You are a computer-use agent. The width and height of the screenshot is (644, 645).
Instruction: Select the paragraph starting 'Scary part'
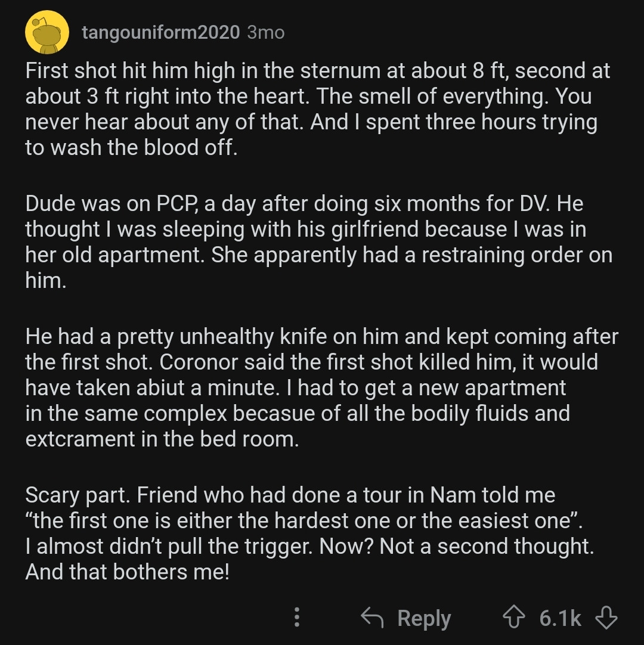[x=309, y=533]
